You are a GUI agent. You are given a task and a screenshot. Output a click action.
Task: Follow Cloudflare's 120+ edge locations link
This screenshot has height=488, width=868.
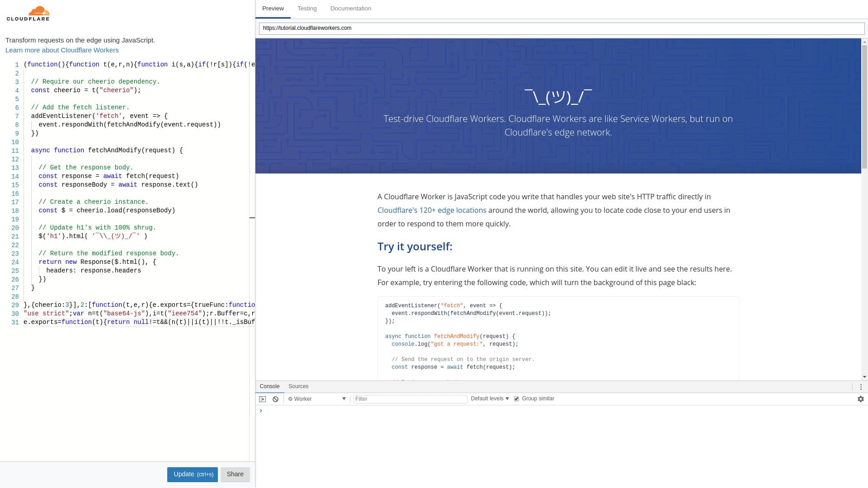[432, 210]
